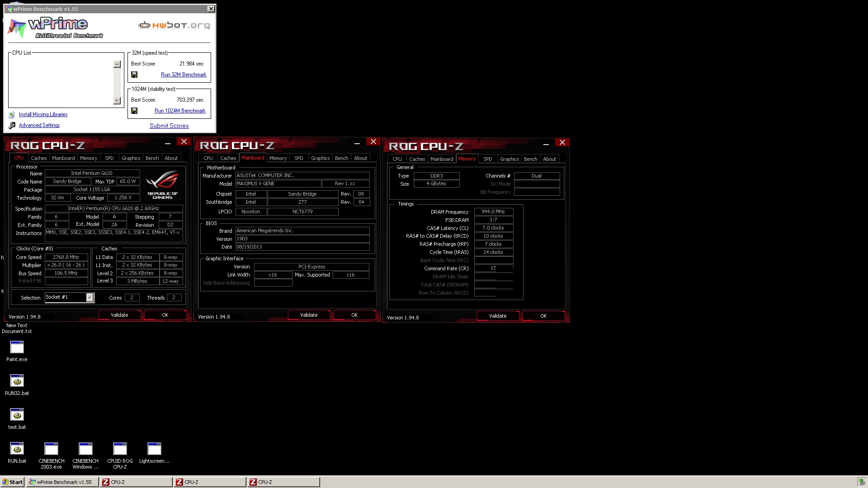Click the Republic of Gamers logo
Viewport: 868px width, 488px height.
(163, 184)
